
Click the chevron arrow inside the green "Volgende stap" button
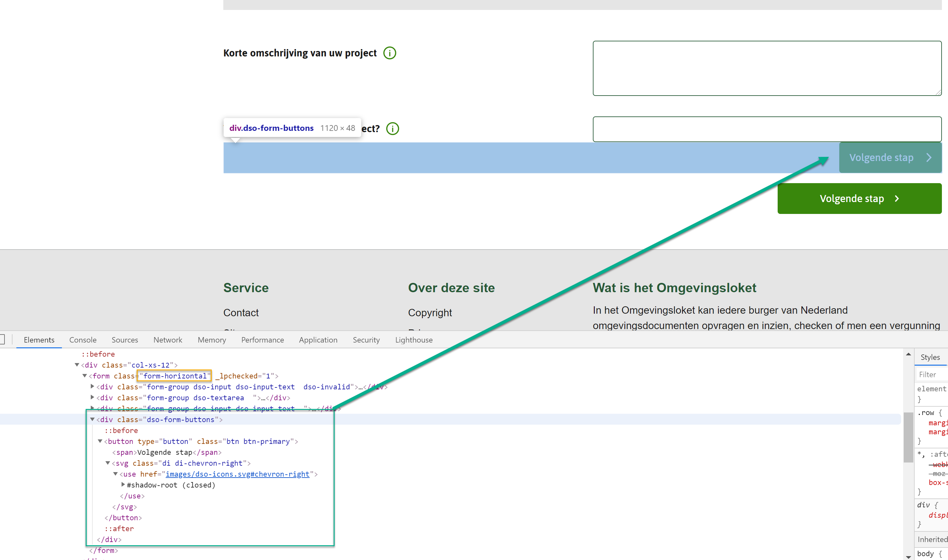[897, 199]
